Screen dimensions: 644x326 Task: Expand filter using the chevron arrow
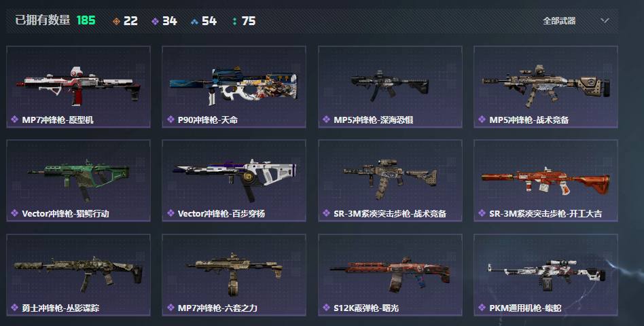coord(605,20)
